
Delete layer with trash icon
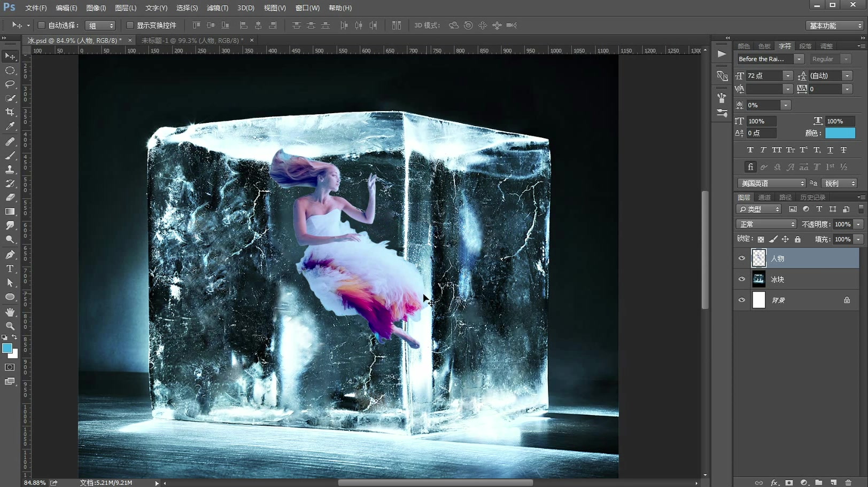pyautogui.click(x=848, y=482)
